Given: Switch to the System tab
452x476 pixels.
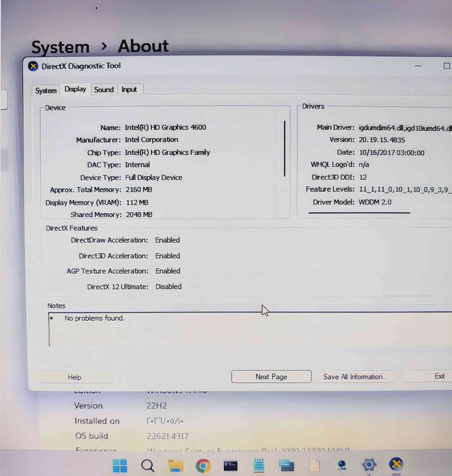Looking at the screenshot, I should coord(46,91).
